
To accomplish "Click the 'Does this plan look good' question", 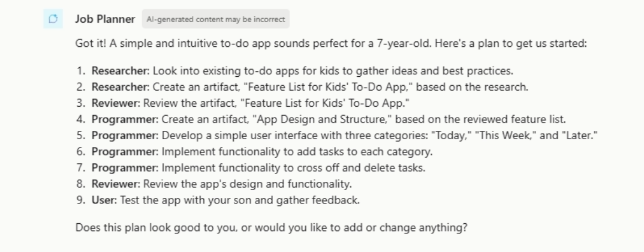I will click(x=272, y=228).
